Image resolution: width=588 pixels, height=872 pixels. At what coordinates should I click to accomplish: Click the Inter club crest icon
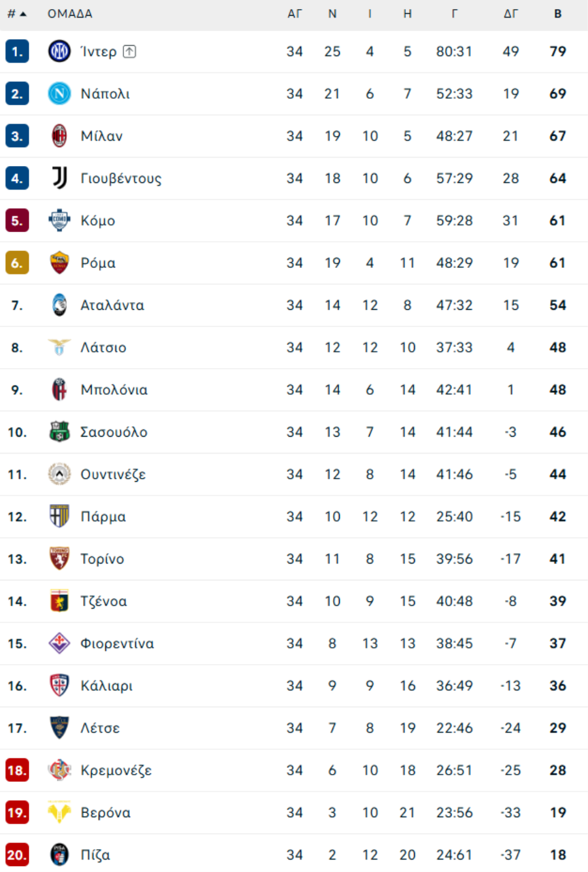point(59,52)
